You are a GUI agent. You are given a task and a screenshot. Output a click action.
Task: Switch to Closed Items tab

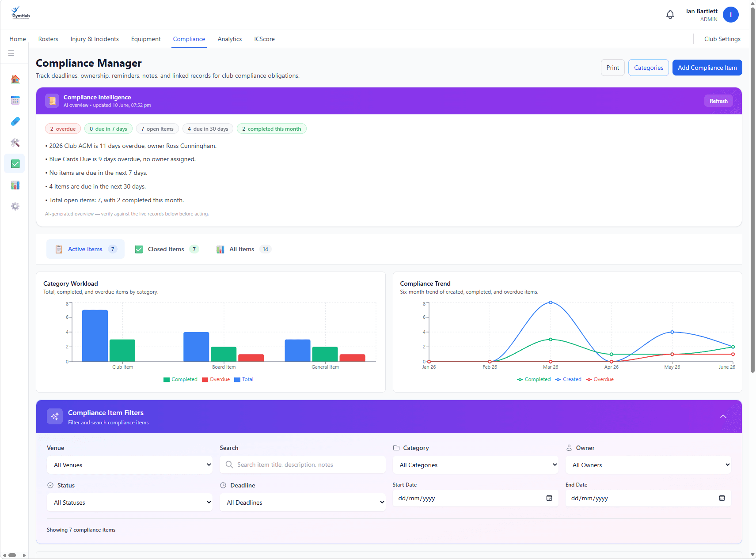point(167,249)
